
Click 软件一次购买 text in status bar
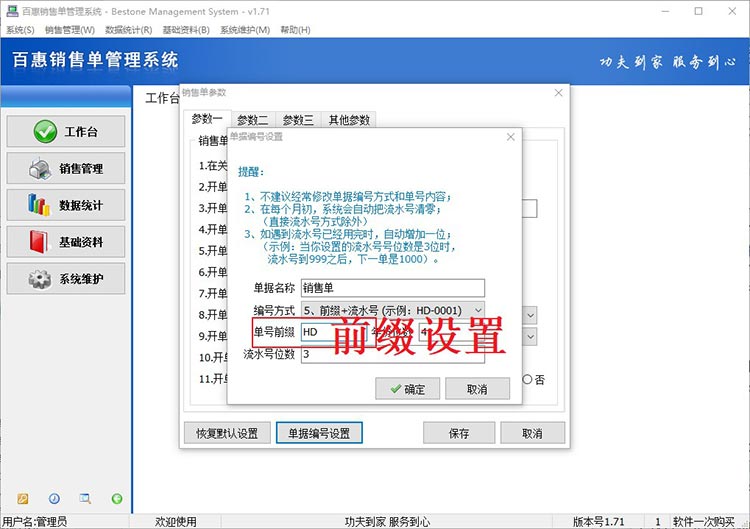(x=704, y=522)
